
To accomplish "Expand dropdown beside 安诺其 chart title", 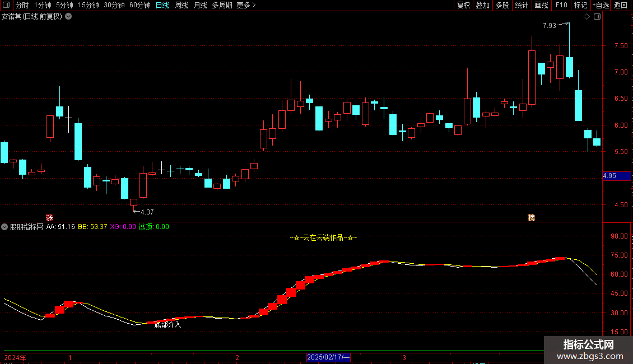I will coord(69,17).
